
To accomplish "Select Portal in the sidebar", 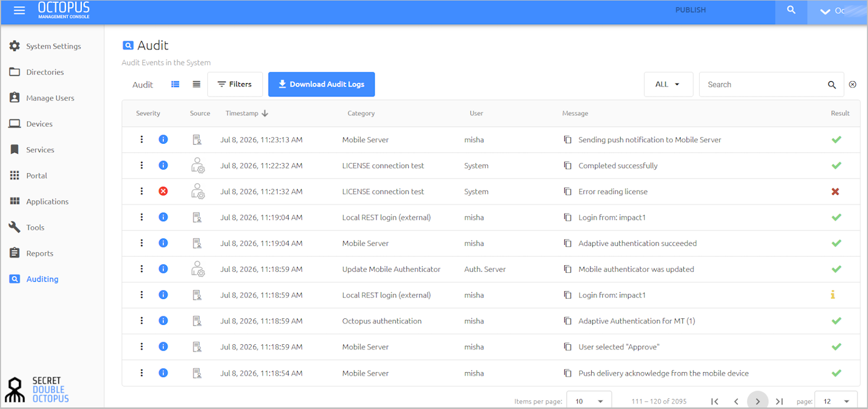I will (x=28, y=175).
